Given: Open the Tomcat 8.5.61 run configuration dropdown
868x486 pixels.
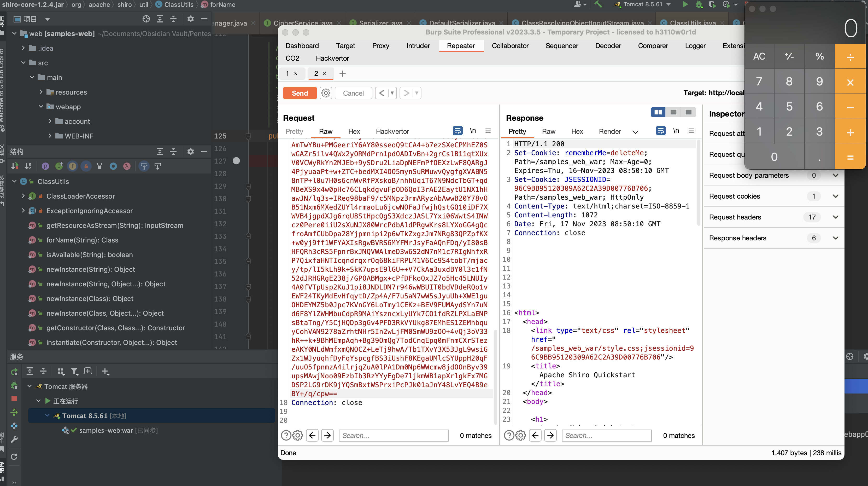Looking at the screenshot, I should pyautogui.click(x=643, y=4).
